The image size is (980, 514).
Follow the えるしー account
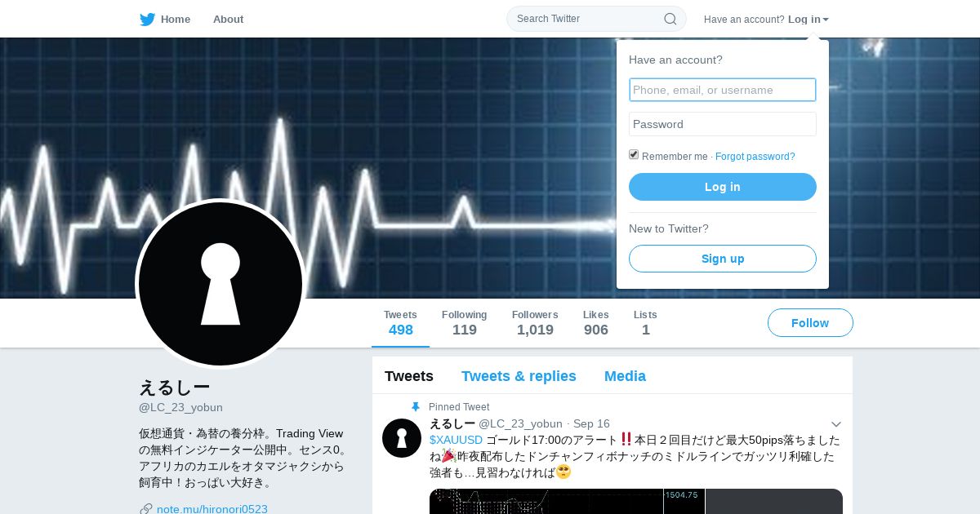point(810,323)
